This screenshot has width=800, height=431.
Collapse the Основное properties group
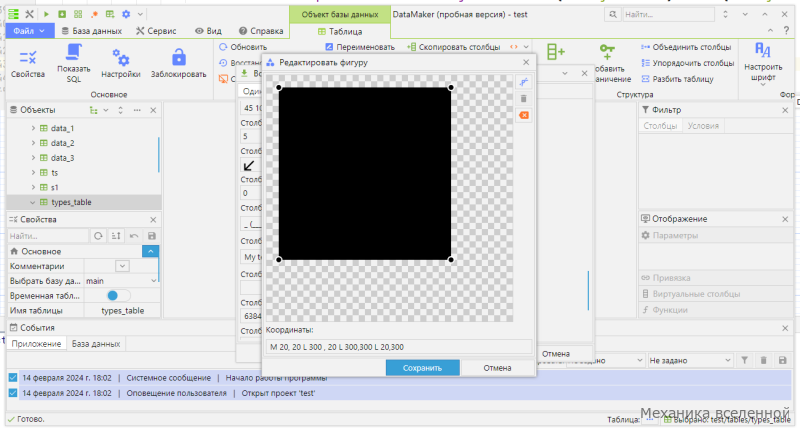pos(151,251)
